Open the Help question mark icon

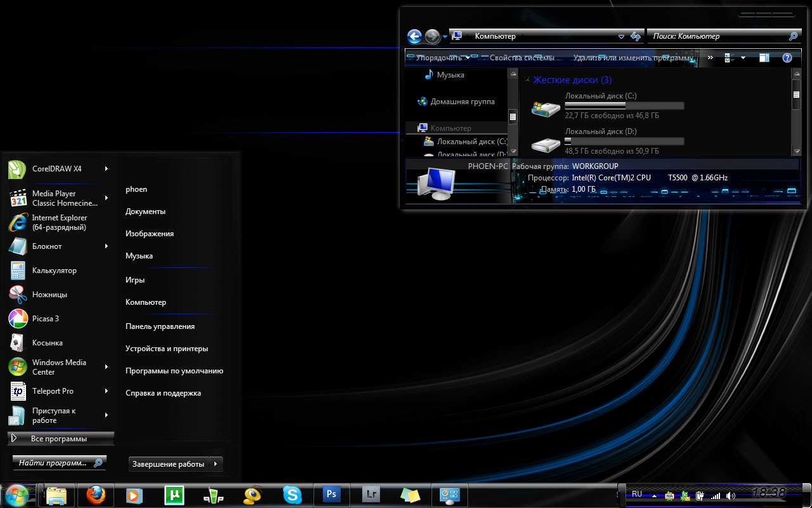click(787, 58)
